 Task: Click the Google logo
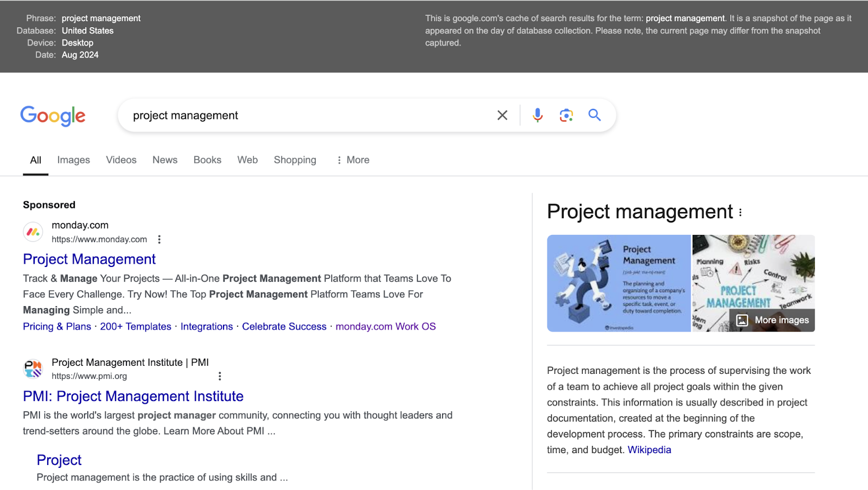(x=53, y=116)
